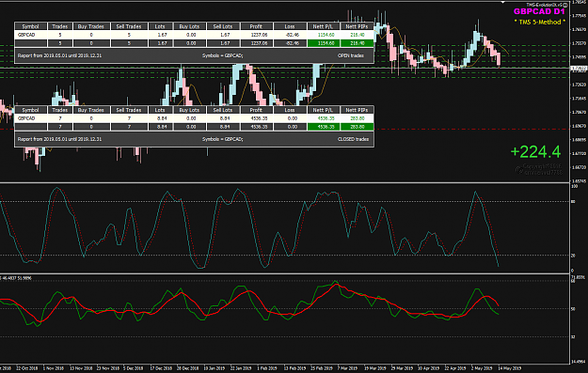The image size is (588, 373).
Task: Select Lots header in CLOSED trades report
Action: click(160, 110)
